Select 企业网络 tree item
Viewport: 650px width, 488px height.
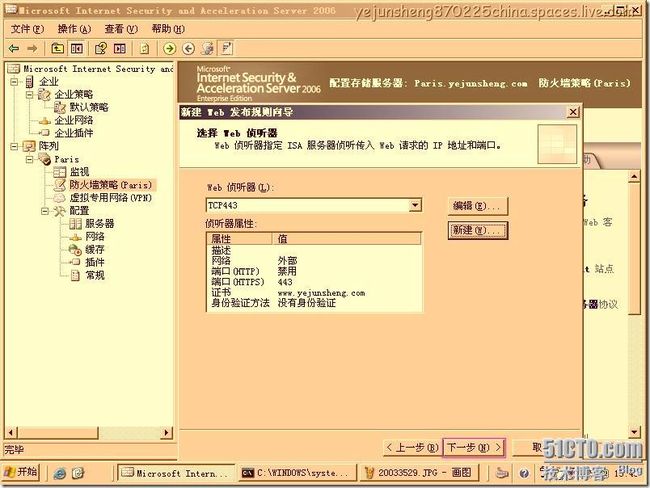click(x=74, y=120)
